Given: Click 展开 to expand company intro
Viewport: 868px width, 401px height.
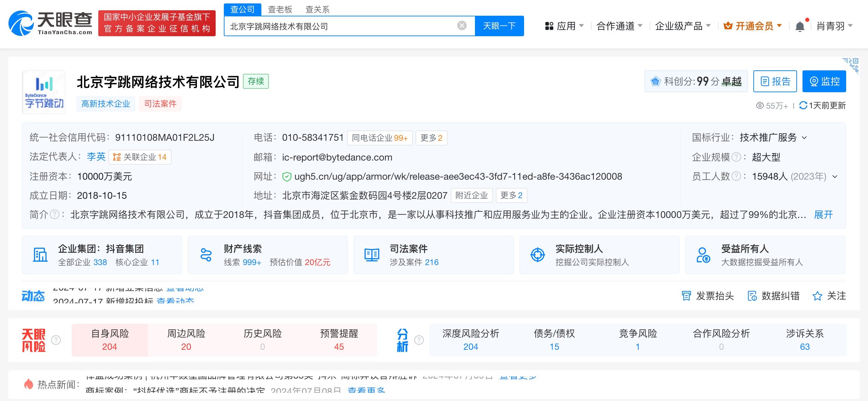Looking at the screenshot, I should point(823,215).
